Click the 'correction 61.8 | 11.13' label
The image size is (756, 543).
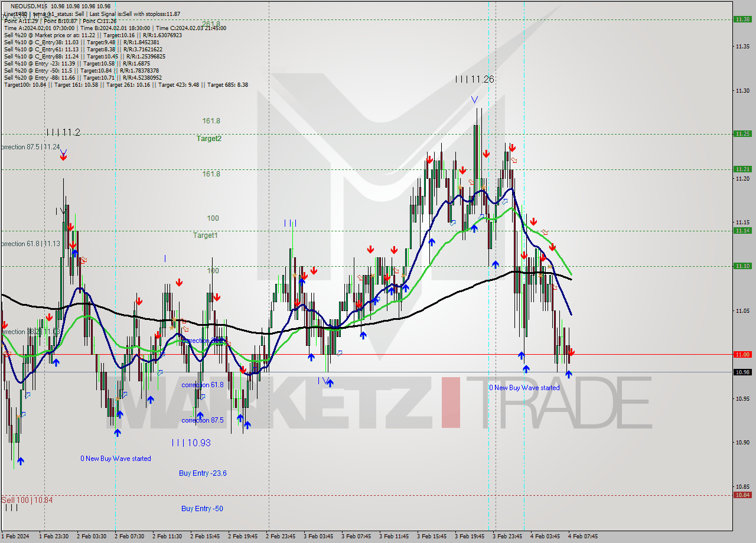click(x=30, y=244)
